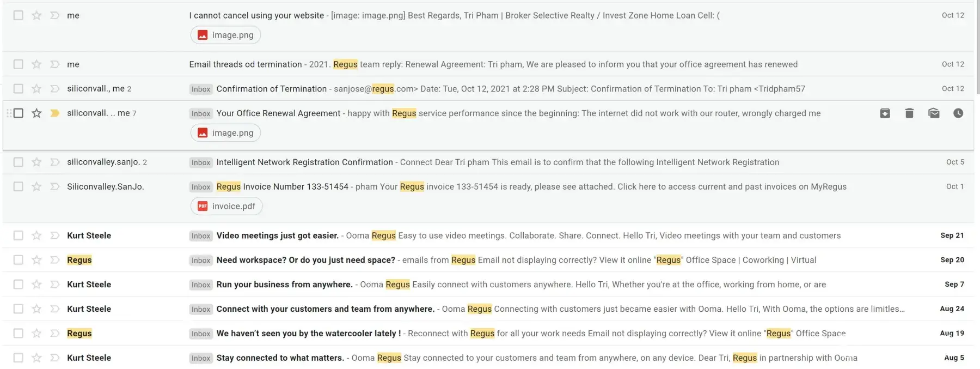Delete the Your Office Renewal Agreement email
This screenshot has width=980, height=369.
pyautogui.click(x=909, y=113)
